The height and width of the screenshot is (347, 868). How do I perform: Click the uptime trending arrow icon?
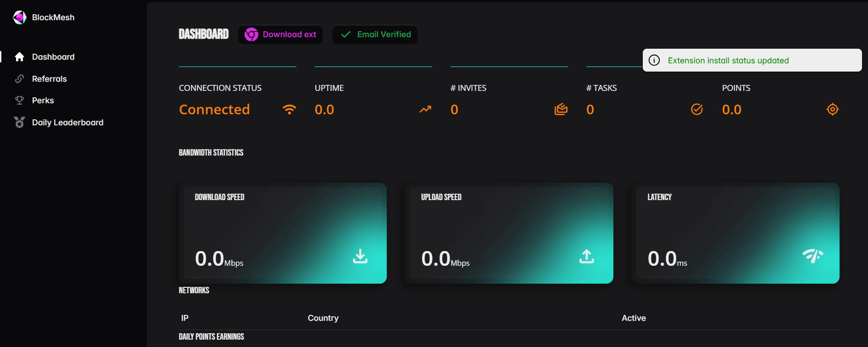426,109
